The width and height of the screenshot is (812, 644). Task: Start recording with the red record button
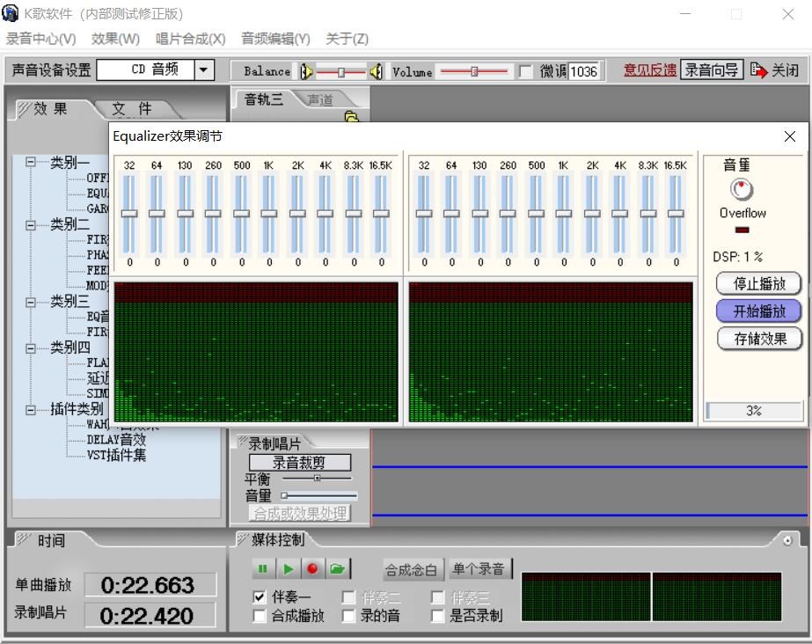312,569
